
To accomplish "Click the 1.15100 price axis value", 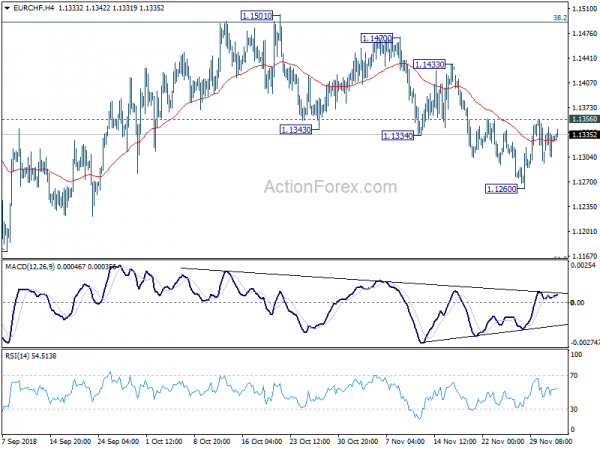I will pos(584,9).
